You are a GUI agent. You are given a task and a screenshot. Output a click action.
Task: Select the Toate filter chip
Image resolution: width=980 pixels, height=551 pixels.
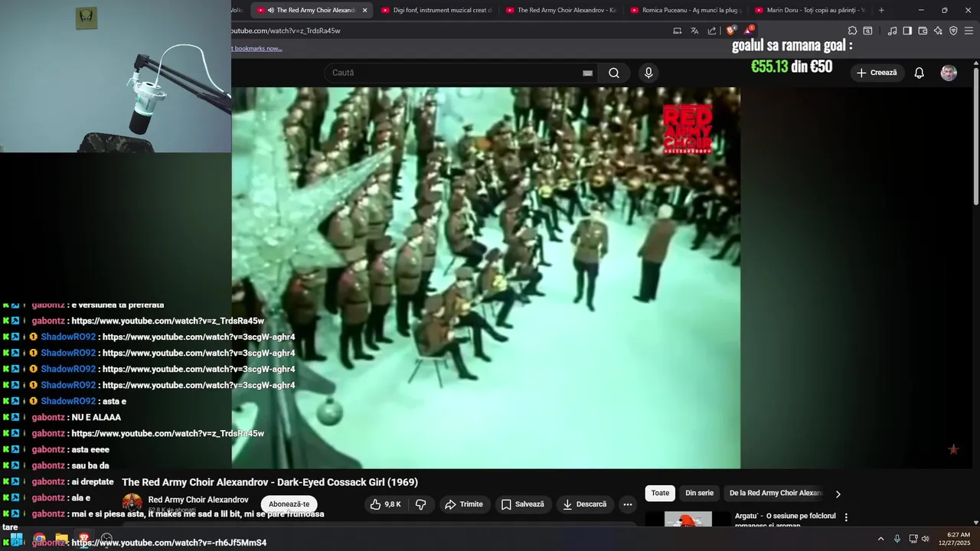tap(660, 494)
